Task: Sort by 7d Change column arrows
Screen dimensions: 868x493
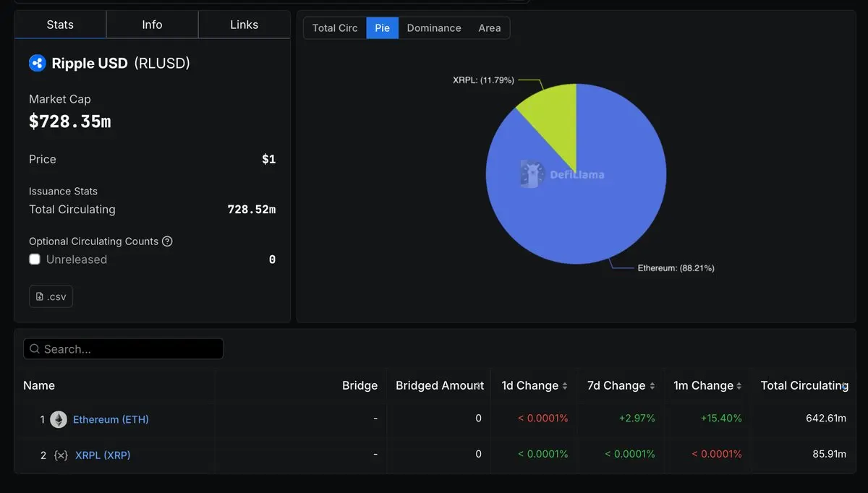Action: coord(652,386)
